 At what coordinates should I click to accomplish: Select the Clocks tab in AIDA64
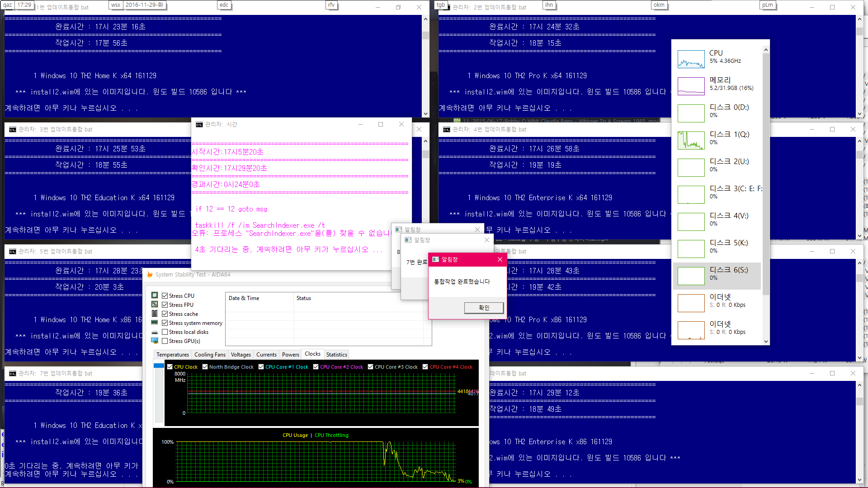pyautogui.click(x=312, y=354)
